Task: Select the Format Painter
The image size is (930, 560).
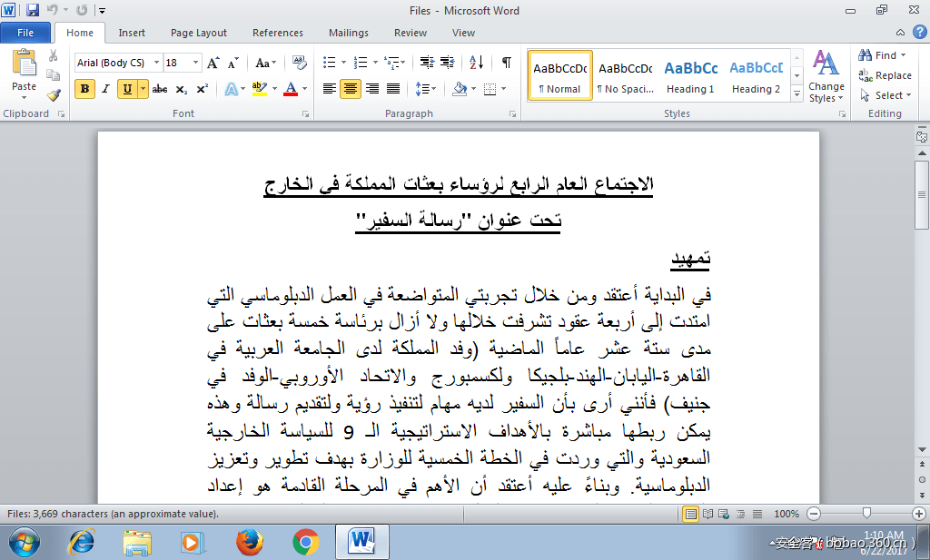Action: pos(54,94)
